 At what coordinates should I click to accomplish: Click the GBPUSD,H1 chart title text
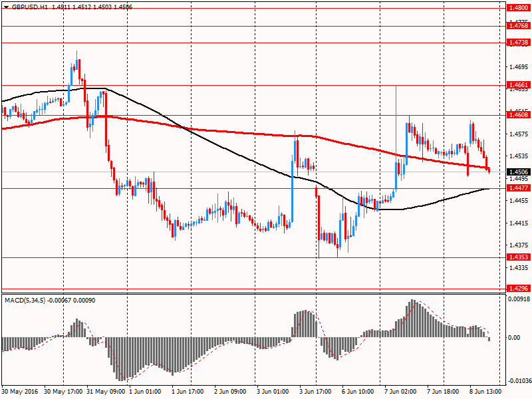pos(29,7)
